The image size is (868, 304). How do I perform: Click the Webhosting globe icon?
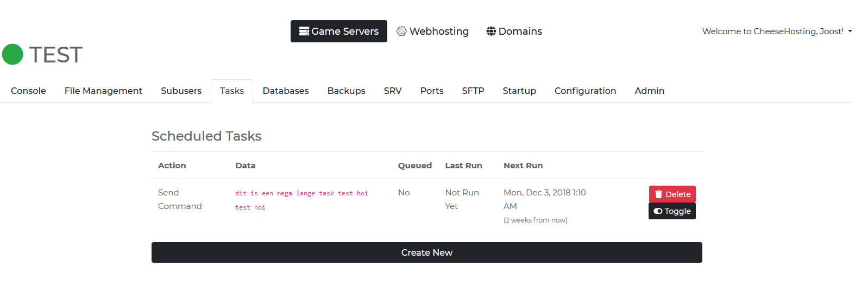pos(401,31)
